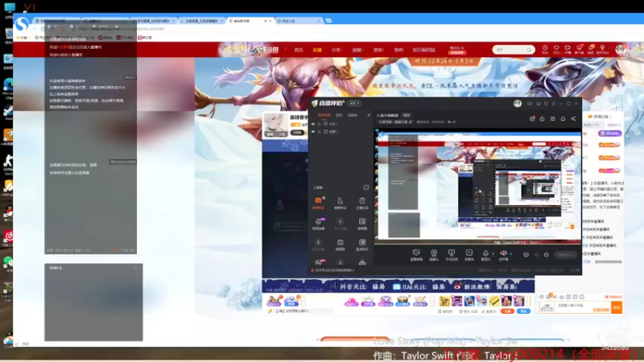
Task: Open the microphone tool with purple badge
Action: tap(318, 224)
